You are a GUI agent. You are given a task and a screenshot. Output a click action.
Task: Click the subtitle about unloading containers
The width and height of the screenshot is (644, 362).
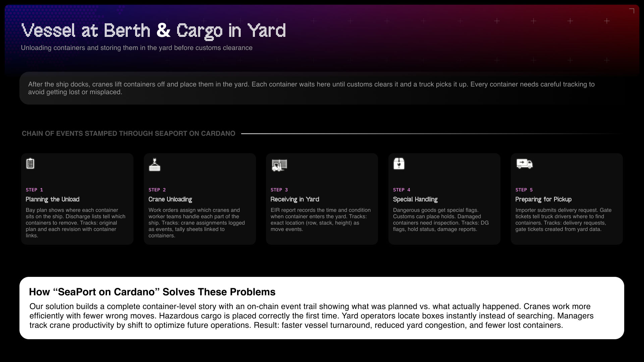[x=137, y=48]
